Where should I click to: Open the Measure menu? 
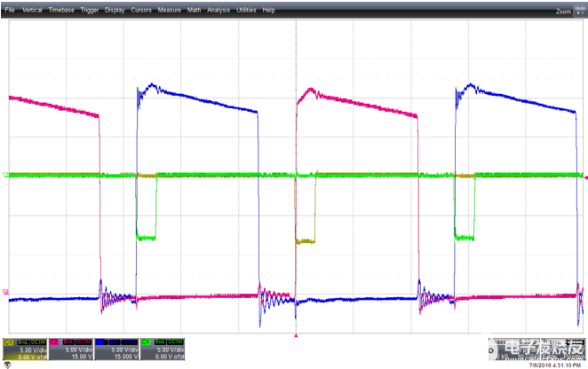point(169,9)
